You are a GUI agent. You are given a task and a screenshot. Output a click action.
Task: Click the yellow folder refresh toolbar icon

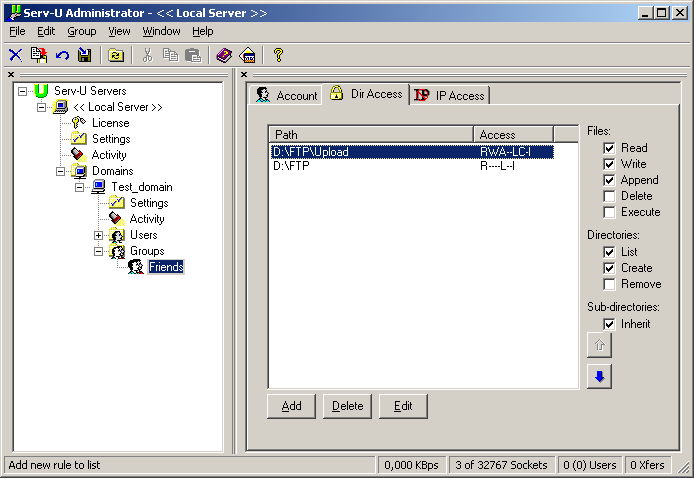pyautogui.click(x=116, y=55)
